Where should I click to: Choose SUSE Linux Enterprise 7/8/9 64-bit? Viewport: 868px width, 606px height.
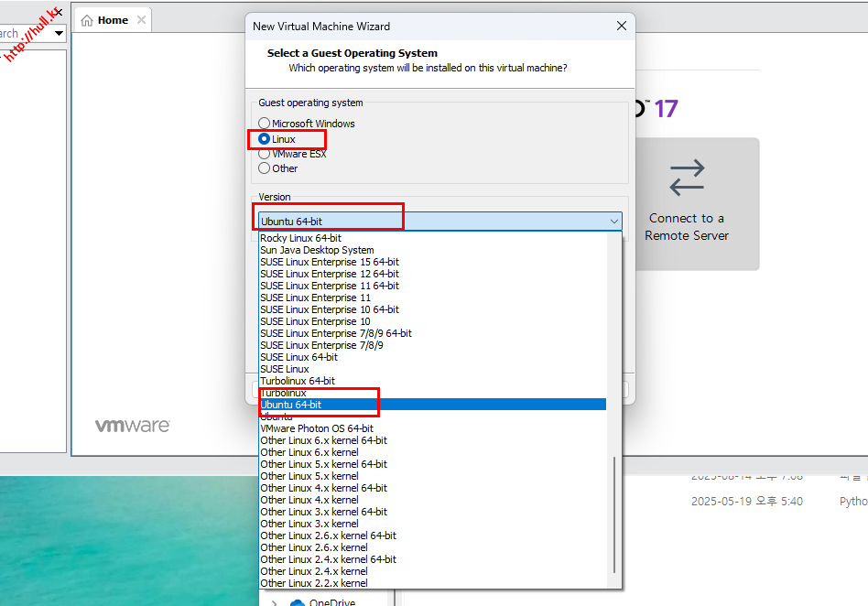433,333
